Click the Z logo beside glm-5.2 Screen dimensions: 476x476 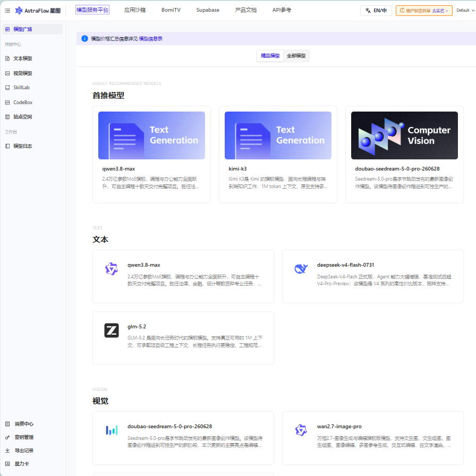(x=112, y=330)
